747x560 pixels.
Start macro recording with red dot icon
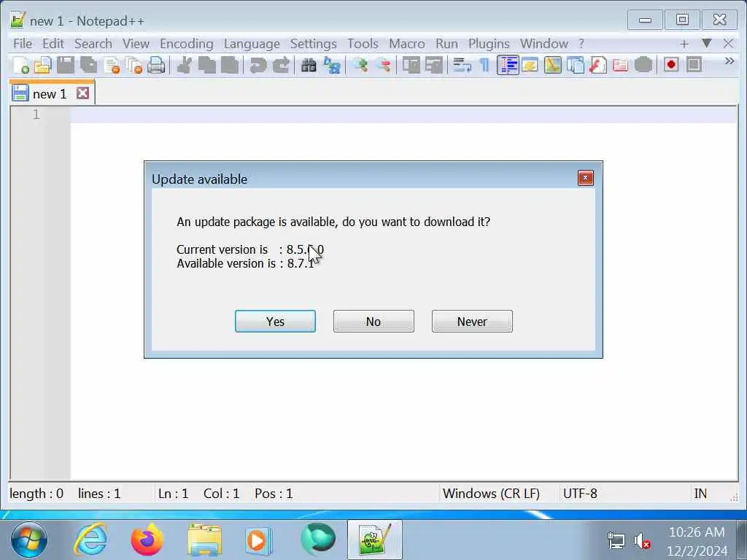(x=671, y=65)
